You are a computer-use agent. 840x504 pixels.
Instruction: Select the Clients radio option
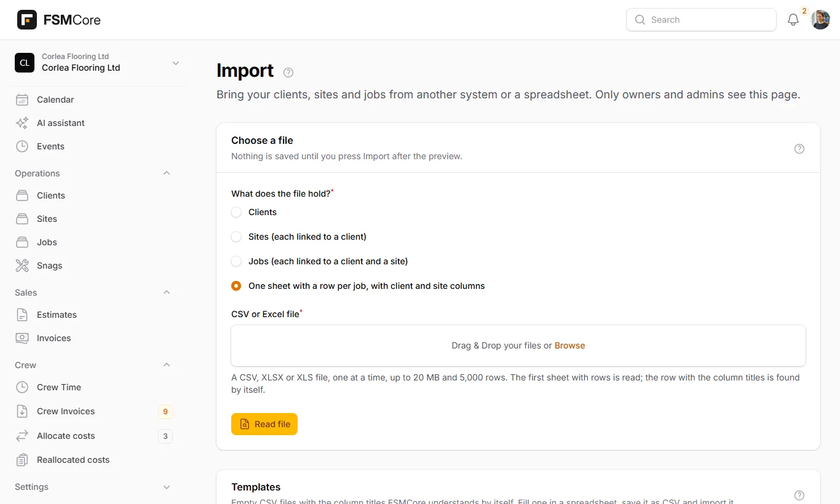236,212
